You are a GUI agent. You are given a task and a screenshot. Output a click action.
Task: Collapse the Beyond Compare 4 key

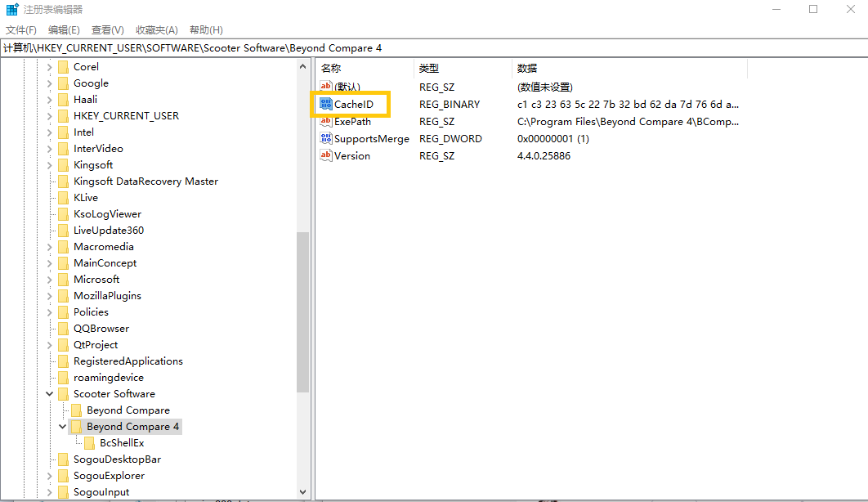tap(63, 427)
